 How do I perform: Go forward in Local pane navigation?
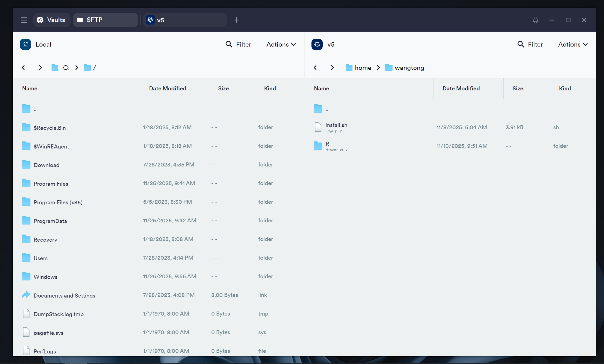[40, 68]
